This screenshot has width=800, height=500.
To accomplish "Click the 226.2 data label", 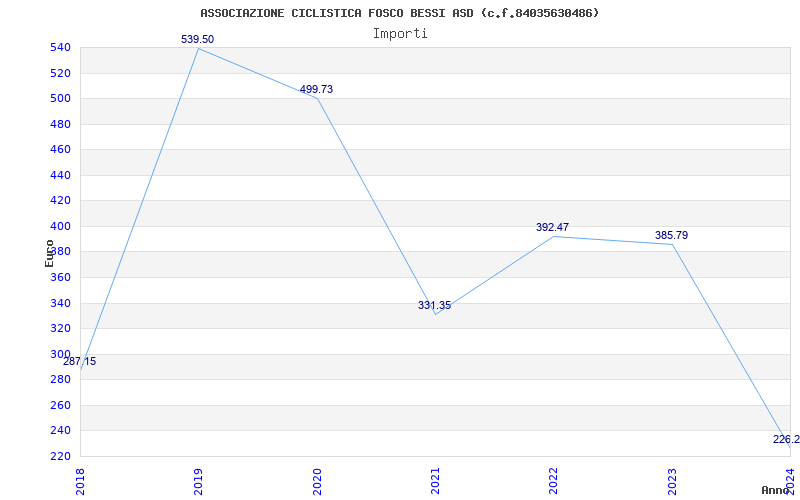I will click(x=786, y=439).
